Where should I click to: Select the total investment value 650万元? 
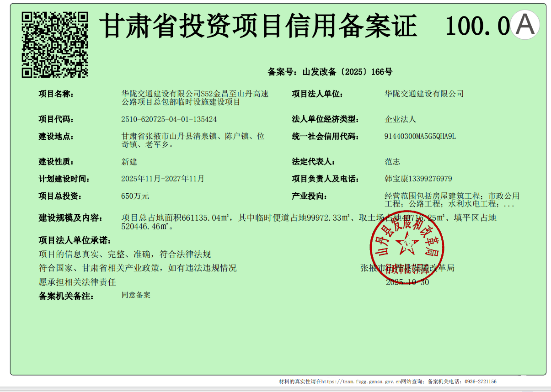point(135,196)
